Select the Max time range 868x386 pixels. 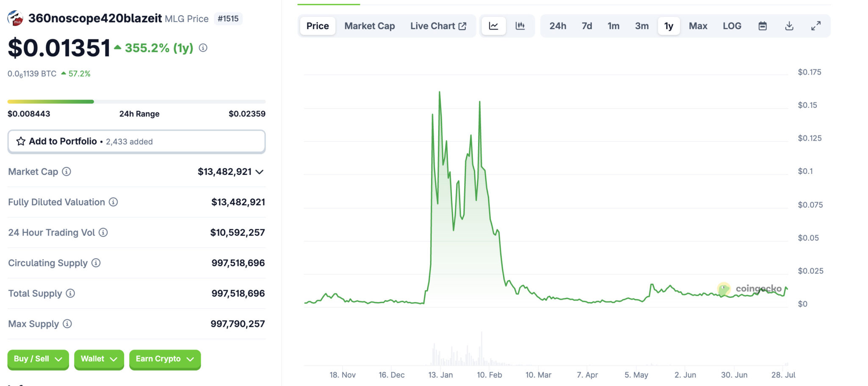point(698,26)
